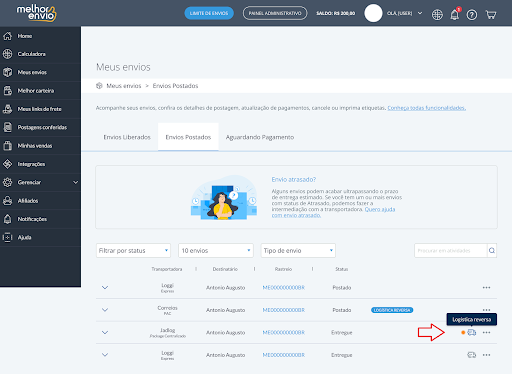
Task: Open Minhas vendas bag icon
Action: click(x=7, y=146)
